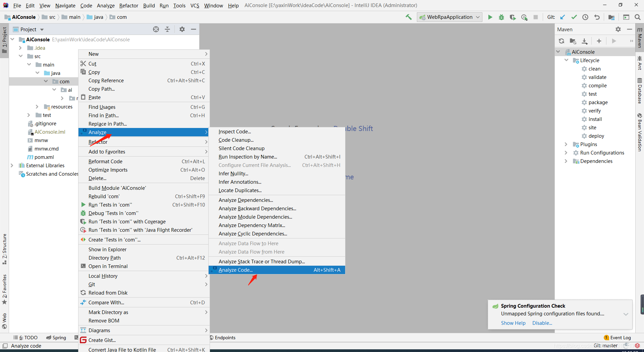644x352 pixels.
Task: Open the Refactor context submenu
Action: (144, 142)
